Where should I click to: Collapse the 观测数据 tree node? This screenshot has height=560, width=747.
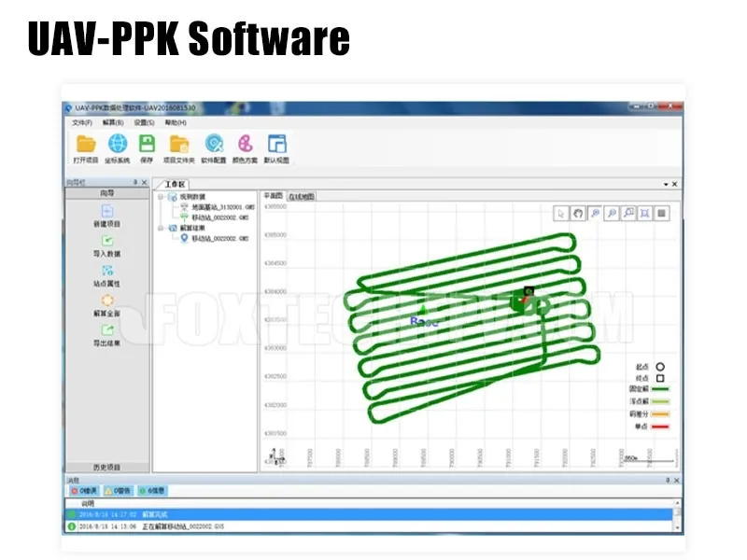click(161, 197)
